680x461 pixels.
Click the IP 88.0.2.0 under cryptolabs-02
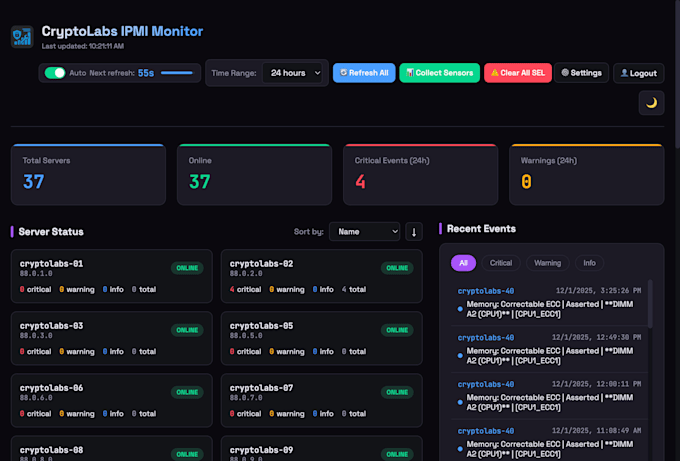click(x=246, y=273)
